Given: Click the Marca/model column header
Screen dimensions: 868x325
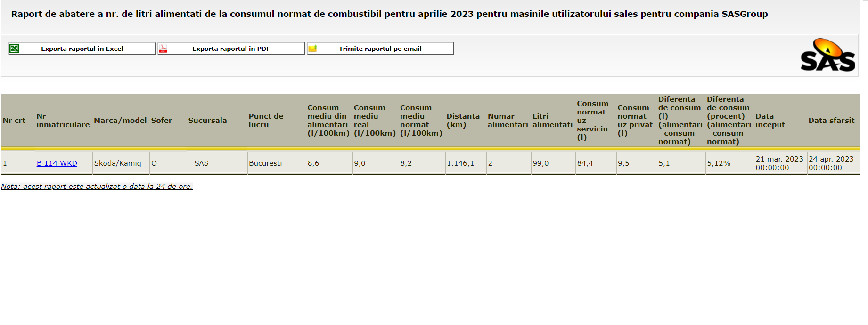Looking at the screenshot, I should (x=120, y=121).
